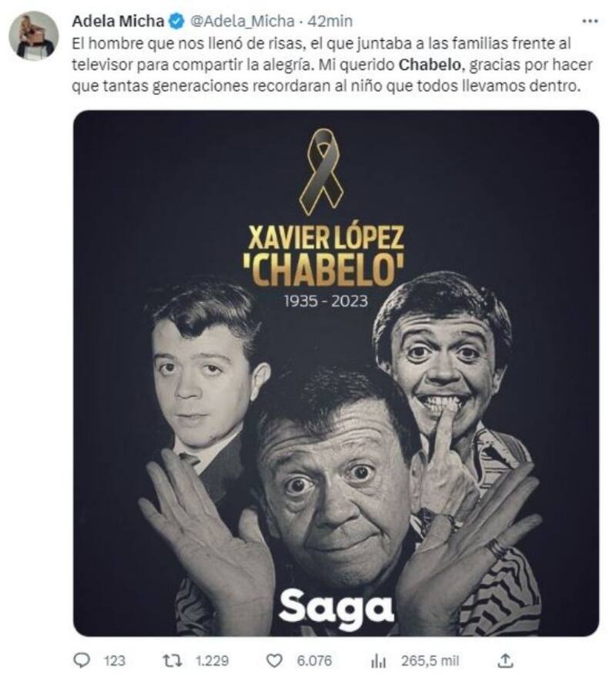View the 123 replies count
The image size is (616, 675).
[115, 660]
